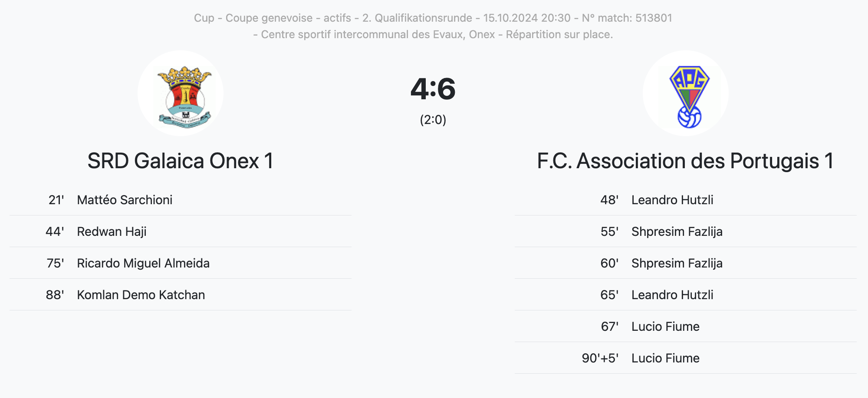Click the (2:0) halftime score

pos(433,120)
